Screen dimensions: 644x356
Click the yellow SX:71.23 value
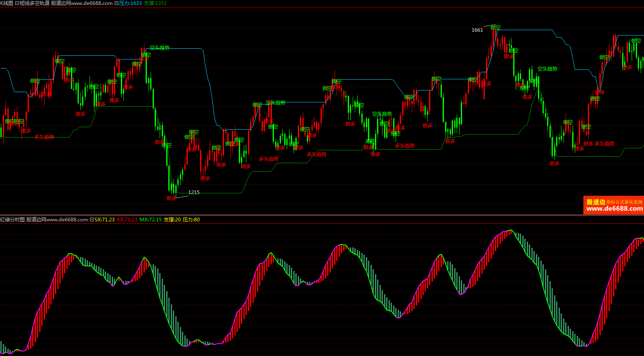[104, 219]
